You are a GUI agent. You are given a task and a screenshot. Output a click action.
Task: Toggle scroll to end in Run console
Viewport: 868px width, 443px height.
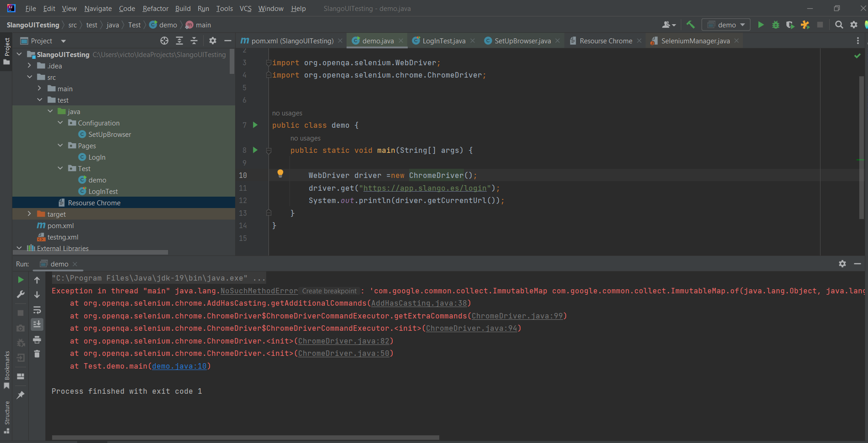click(37, 324)
